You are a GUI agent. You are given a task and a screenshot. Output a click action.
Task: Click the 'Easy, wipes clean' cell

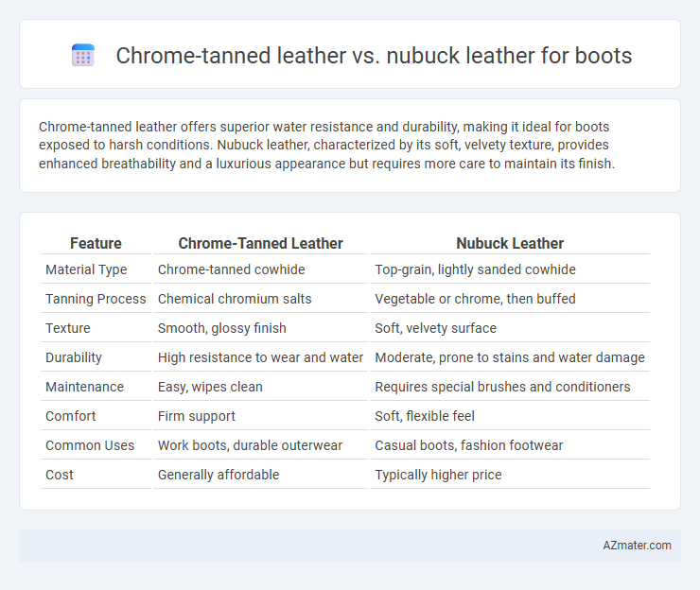coord(210,387)
